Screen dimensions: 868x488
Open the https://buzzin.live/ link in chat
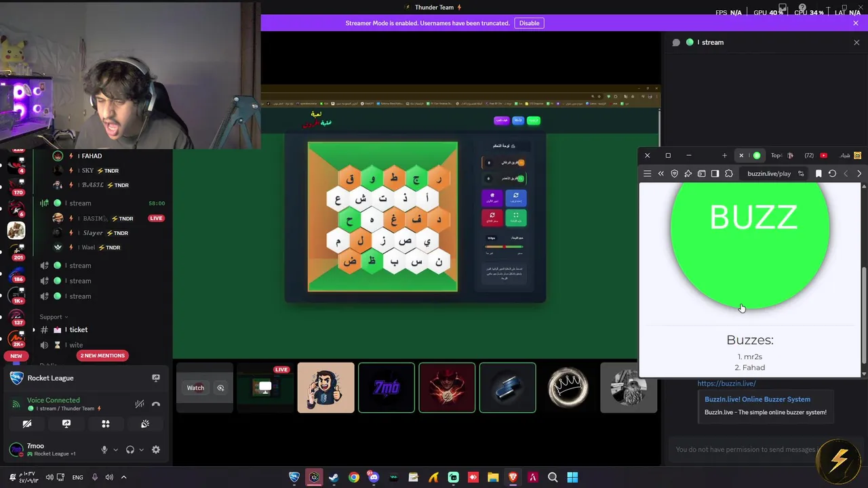pos(726,384)
